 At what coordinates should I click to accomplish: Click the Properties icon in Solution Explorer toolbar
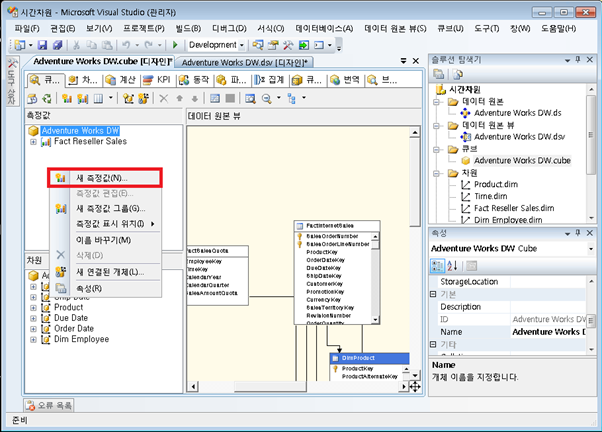click(438, 74)
